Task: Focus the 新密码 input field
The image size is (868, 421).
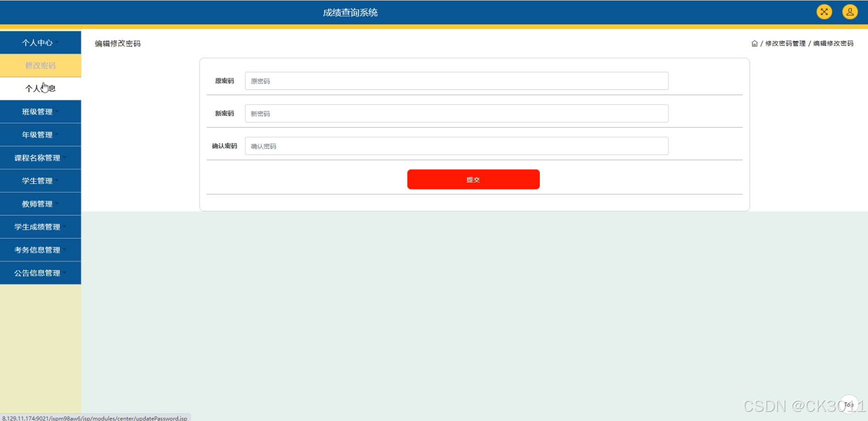Action: 457,113
